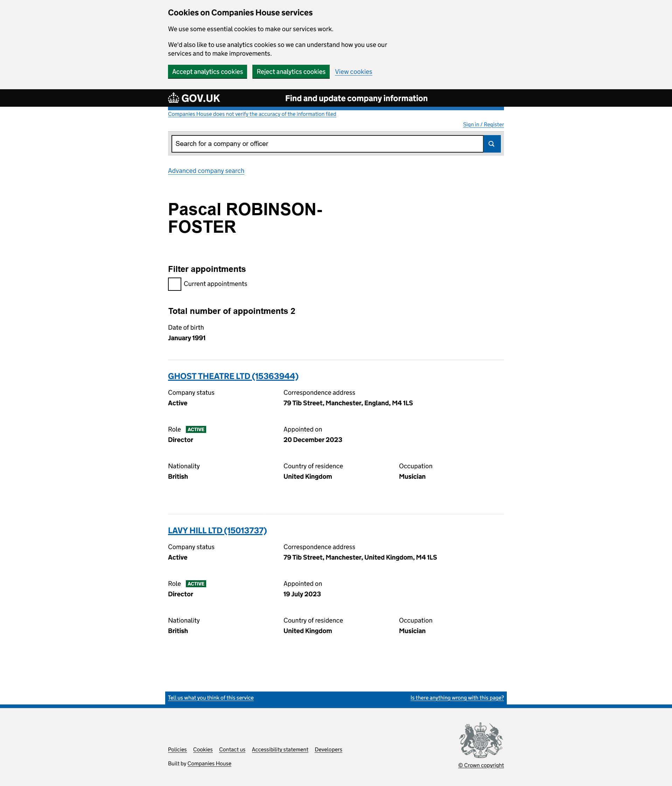Open the View cookies link
The image size is (672, 786).
pos(353,72)
